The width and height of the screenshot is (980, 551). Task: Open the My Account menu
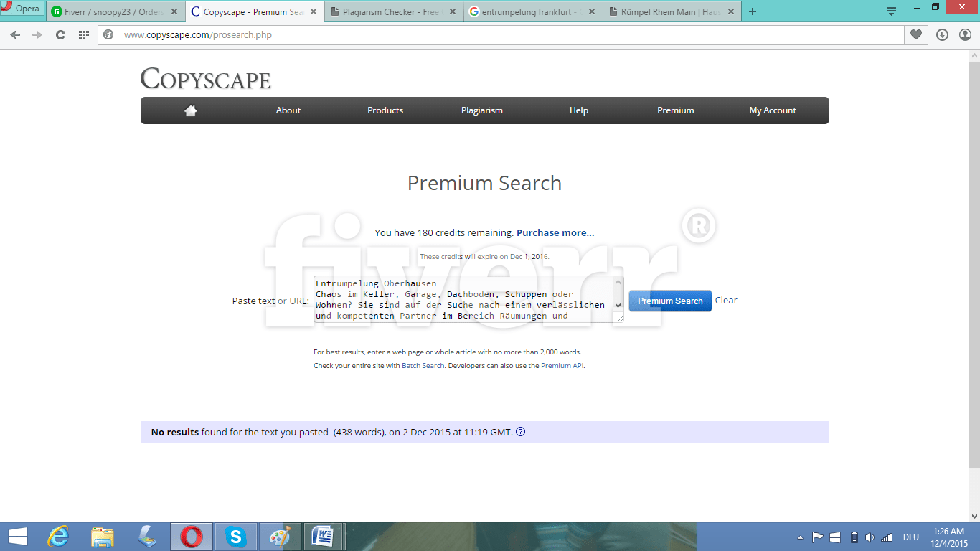click(773, 110)
